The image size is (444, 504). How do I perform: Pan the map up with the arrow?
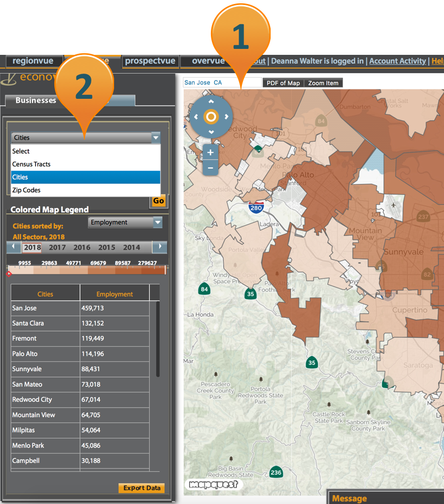[211, 101]
